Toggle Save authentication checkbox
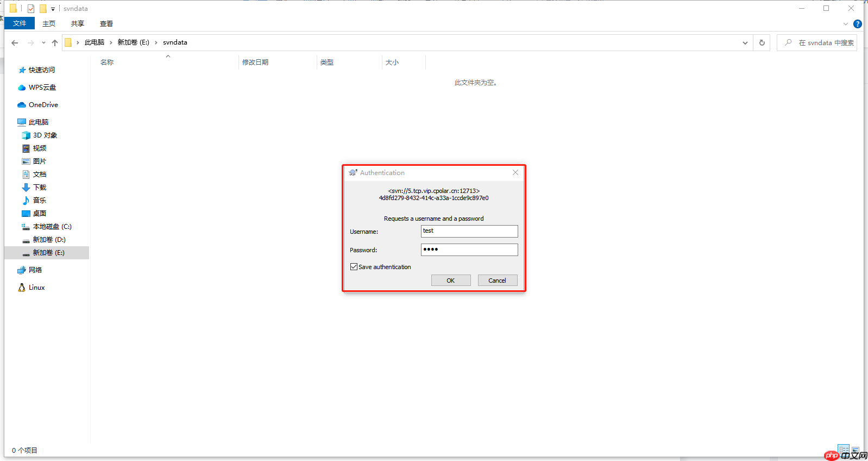 click(x=354, y=267)
